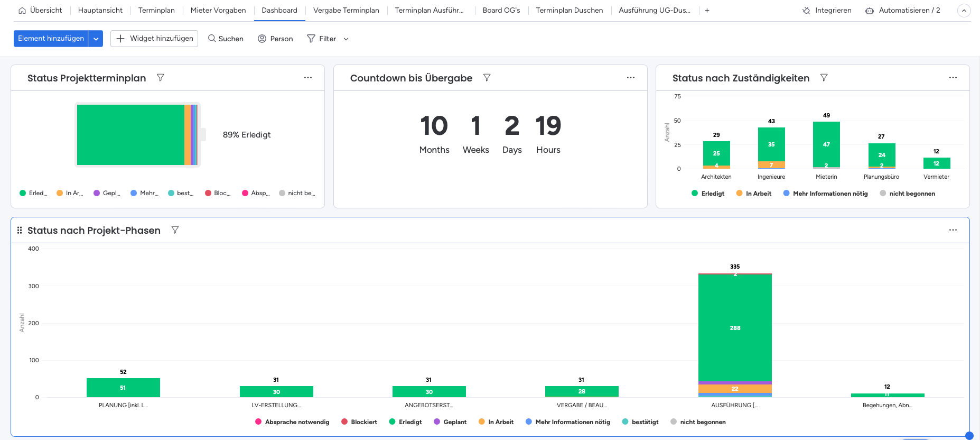Switch to the Terminplan tab
This screenshot has width=980, height=440.
point(156,11)
